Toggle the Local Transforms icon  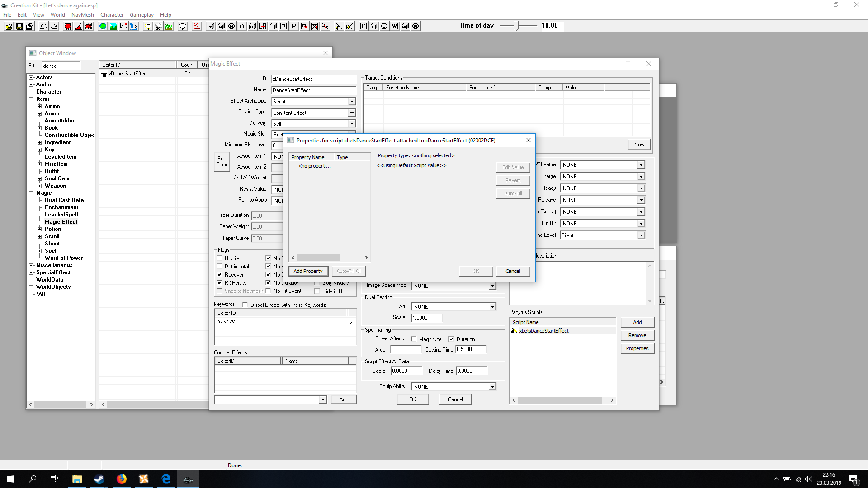pos(89,26)
